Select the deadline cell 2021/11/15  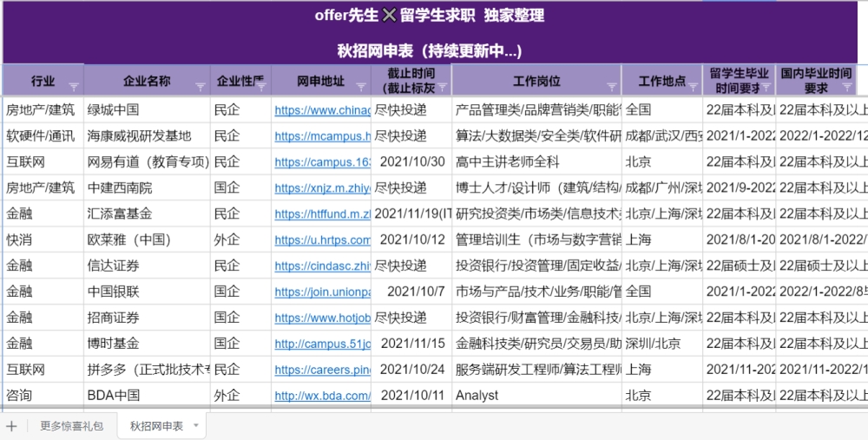pos(411,344)
